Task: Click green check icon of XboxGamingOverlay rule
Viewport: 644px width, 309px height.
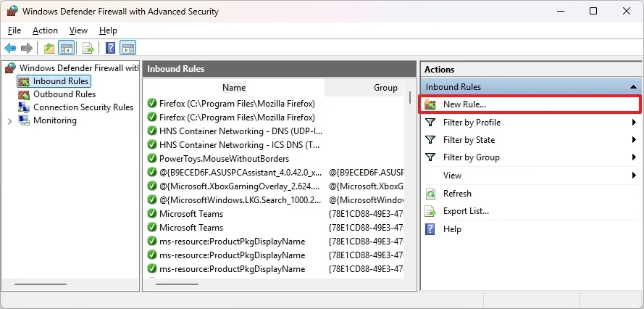Action: click(152, 186)
